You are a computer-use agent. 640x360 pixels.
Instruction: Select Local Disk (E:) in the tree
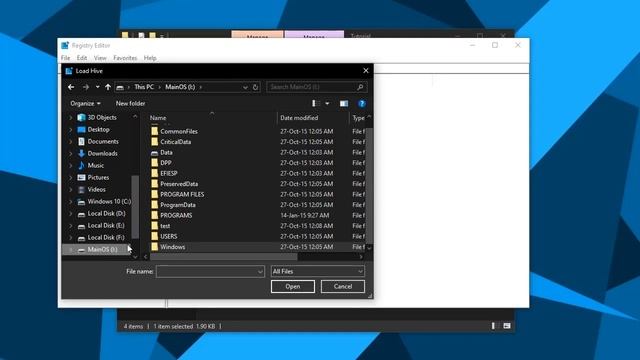[x=106, y=225]
